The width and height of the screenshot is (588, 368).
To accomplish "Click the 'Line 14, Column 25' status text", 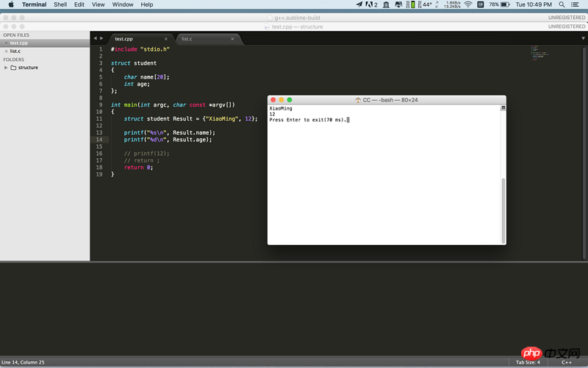I will click(x=23, y=362).
